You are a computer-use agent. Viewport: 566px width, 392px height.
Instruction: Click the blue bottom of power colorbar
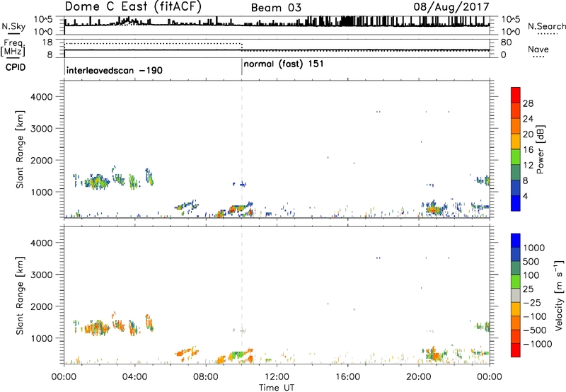tap(516, 203)
